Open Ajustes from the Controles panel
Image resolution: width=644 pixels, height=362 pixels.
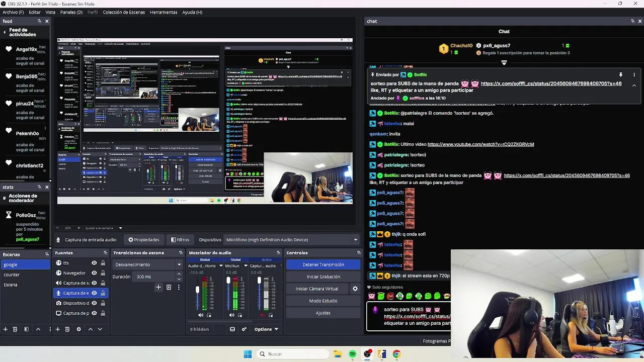323,313
